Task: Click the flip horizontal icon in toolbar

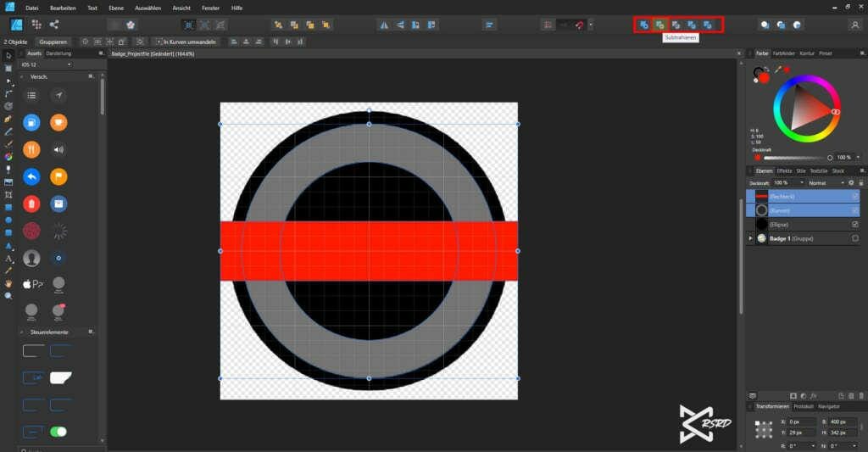Action: pos(384,25)
